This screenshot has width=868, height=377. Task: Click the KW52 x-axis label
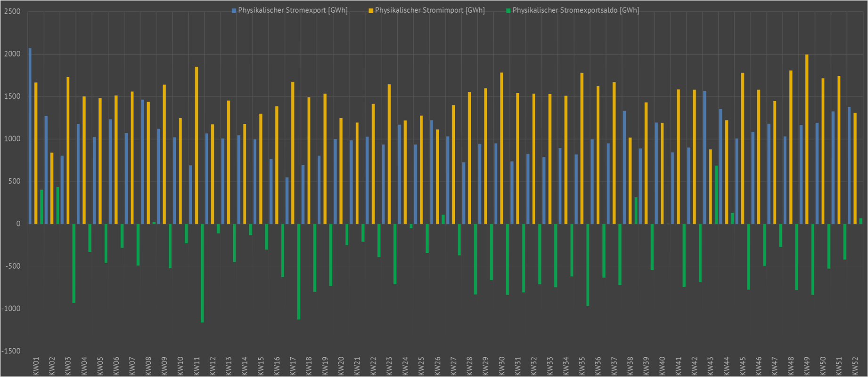855,366
